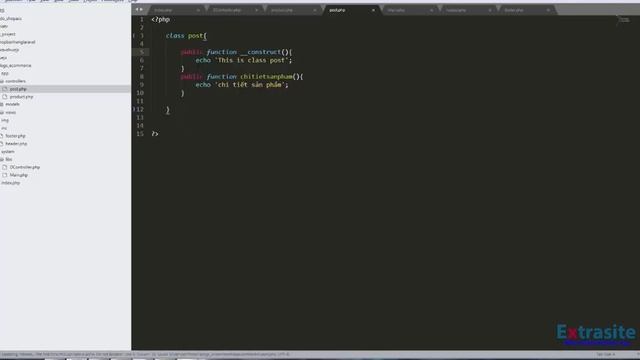Switch to the DController.php editor tab
The width and height of the screenshot is (640, 360).
227,10
